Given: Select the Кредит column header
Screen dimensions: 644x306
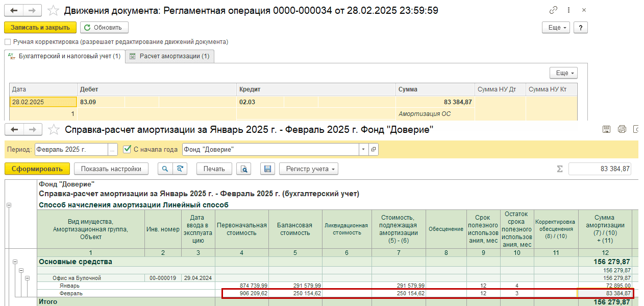Looking at the screenshot, I should point(316,89).
